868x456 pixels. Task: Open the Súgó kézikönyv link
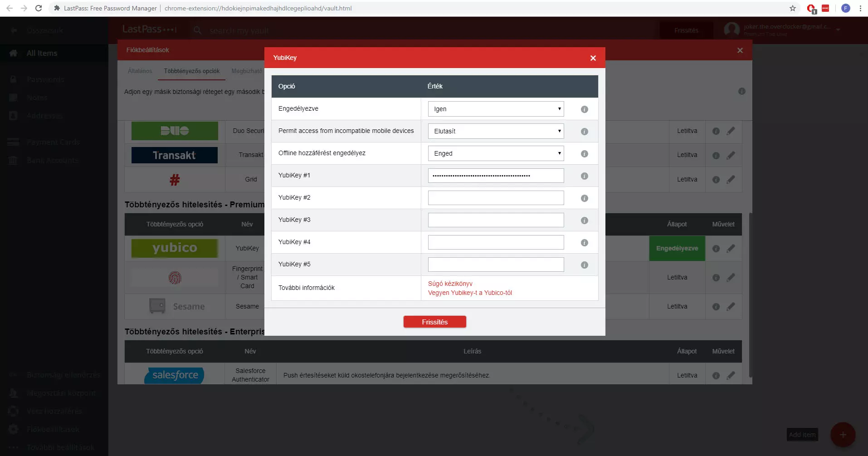[x=450, y=284]
